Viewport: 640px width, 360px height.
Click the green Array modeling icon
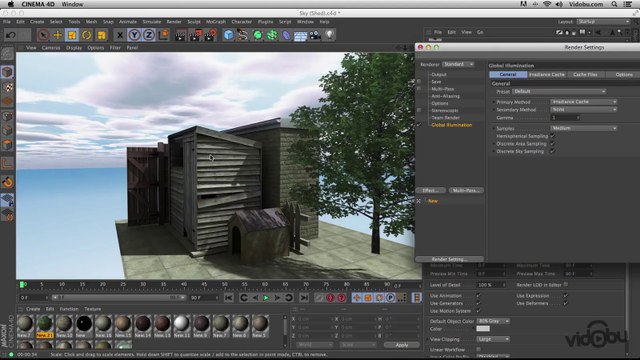(272, 36)
